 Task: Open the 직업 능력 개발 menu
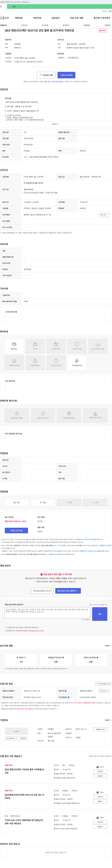click(x=77, y=18)
